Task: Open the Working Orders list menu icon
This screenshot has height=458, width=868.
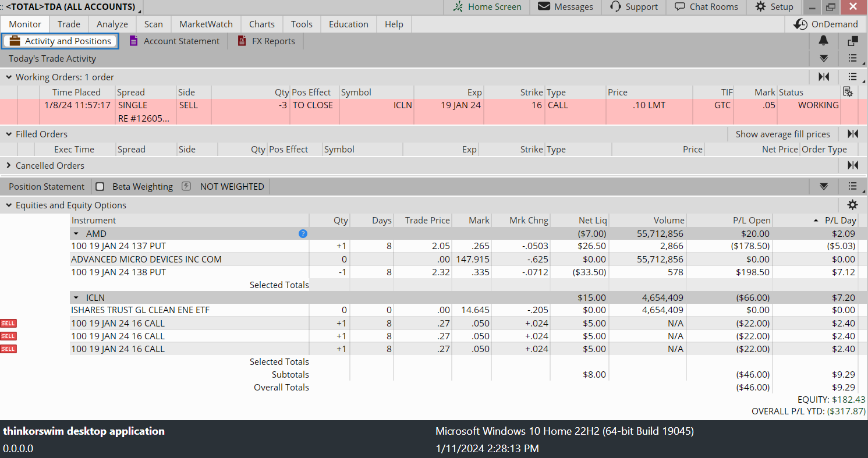Action: coord(853,77)
